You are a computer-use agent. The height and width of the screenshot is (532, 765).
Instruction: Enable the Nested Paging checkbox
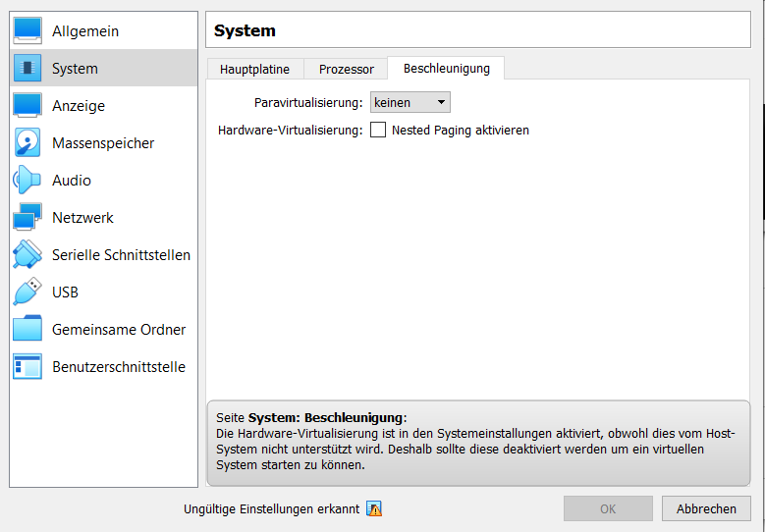click(378, 130)
